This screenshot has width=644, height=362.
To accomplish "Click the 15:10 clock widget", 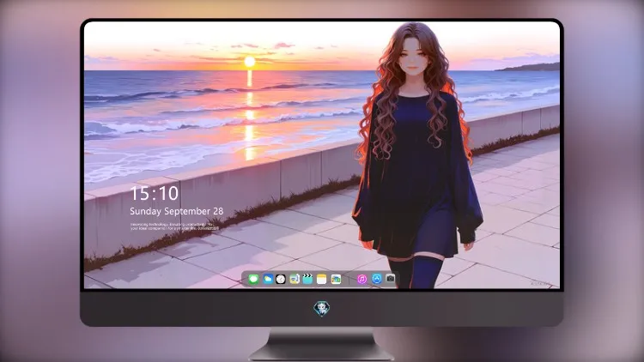I will 155,193.
